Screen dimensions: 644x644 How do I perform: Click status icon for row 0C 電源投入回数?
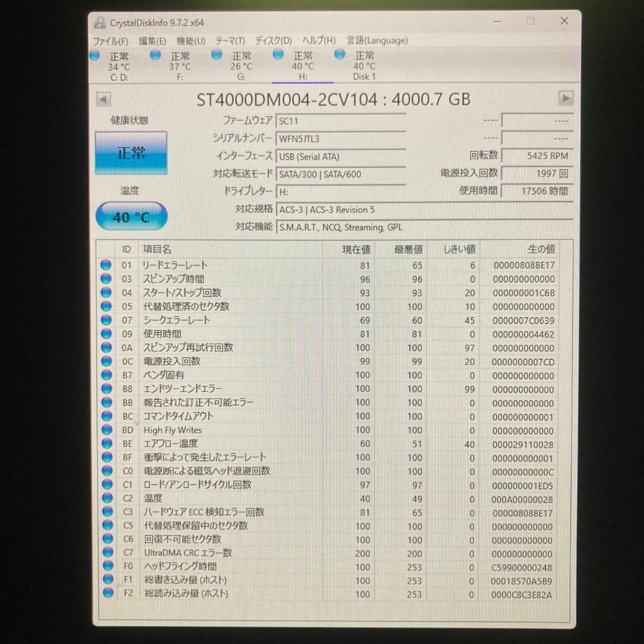point(106,361)
